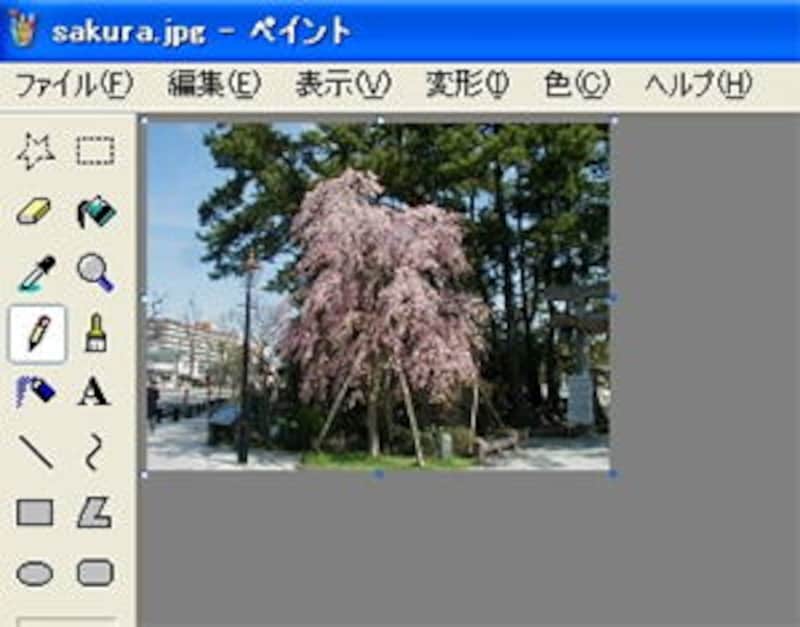The image size is (800, 627).
Task: Select the Magnifier tool
Action: coord(95,274)
